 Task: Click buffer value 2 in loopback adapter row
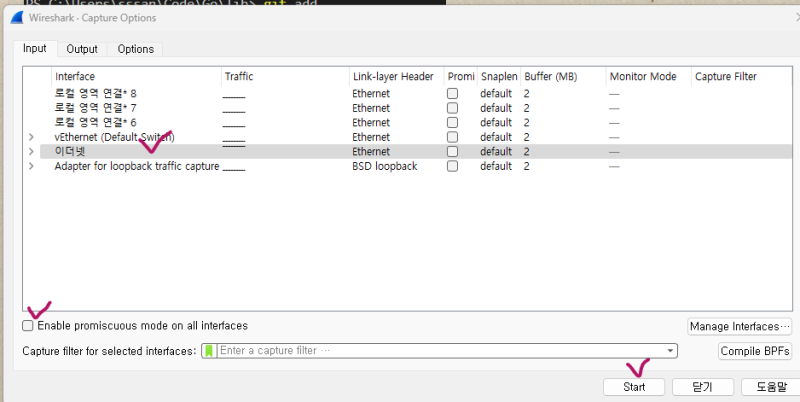pyautogui.click(x=527, y=166)
